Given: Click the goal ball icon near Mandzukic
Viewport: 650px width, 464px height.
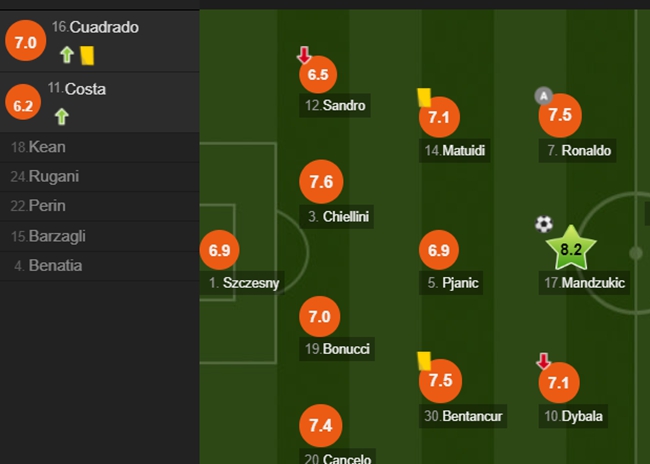Looking at the screenshot, I should point(543,224).
